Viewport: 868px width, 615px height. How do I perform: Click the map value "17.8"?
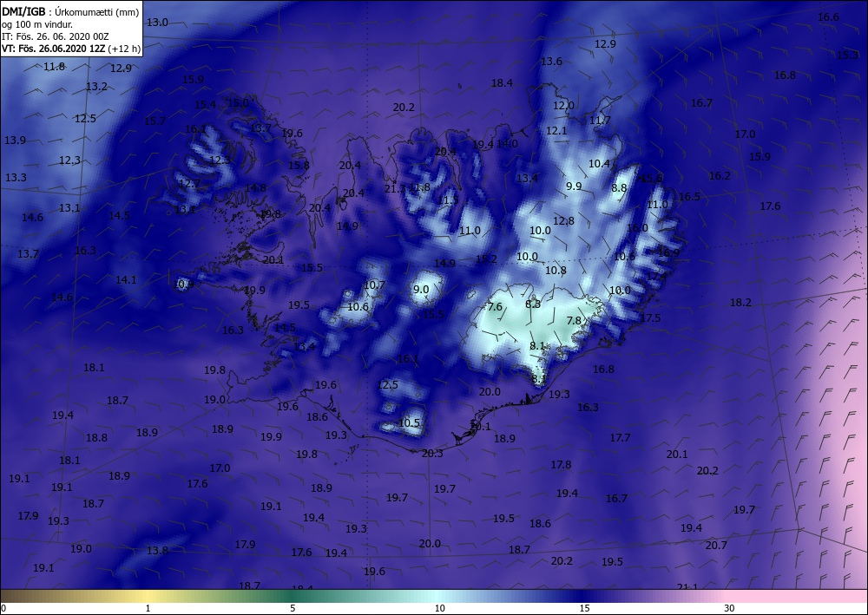[561, 465]
